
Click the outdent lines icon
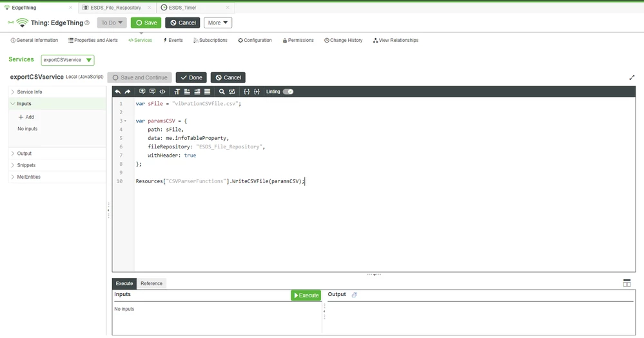(187, 92)
